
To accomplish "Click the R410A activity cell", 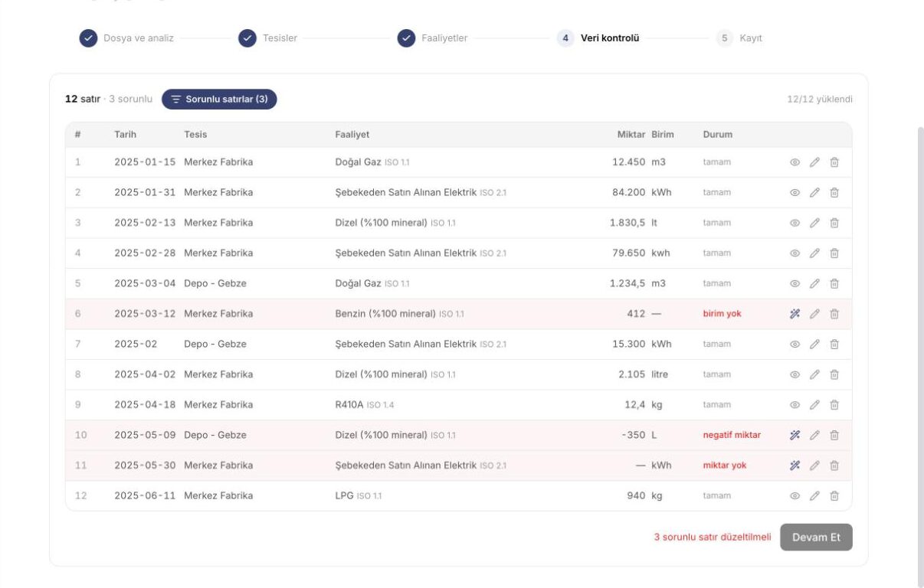I will point(365,404).
